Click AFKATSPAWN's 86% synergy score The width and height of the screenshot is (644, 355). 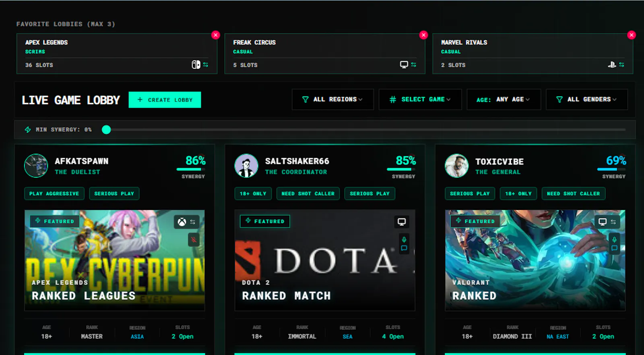click(x=196, y=161)
